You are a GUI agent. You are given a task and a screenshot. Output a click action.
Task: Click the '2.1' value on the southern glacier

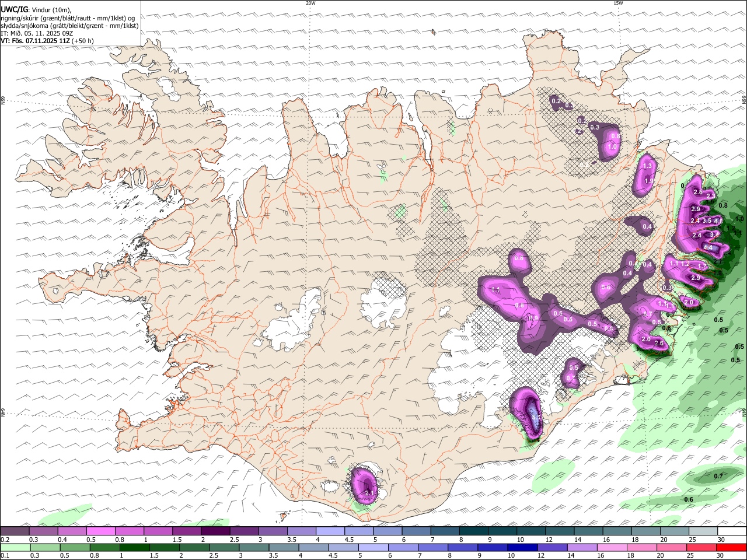click(x=369, y=494)
